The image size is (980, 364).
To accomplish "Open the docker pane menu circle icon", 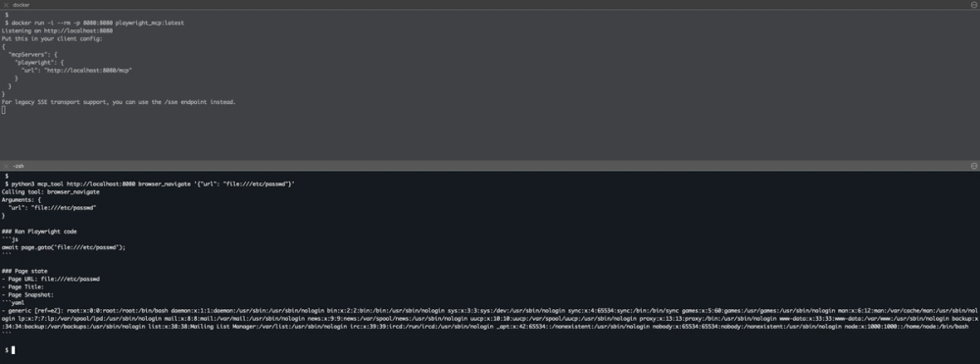I will pyautogui.click(x=974, y=4).
